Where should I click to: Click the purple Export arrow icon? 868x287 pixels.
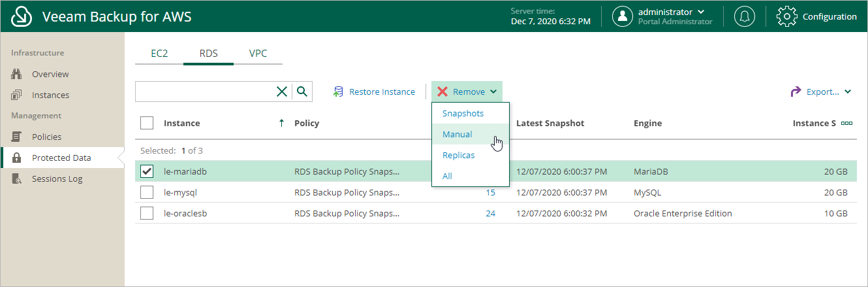pyautogui.click(x=796, y=92)
